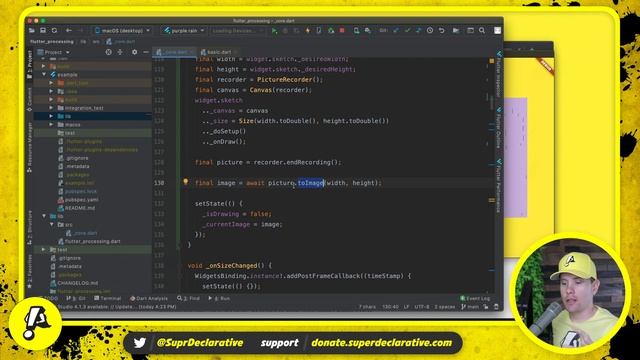Screen dimensions: 640x360
Task: Open the Terminal tool window
Action: pos(107,298)
